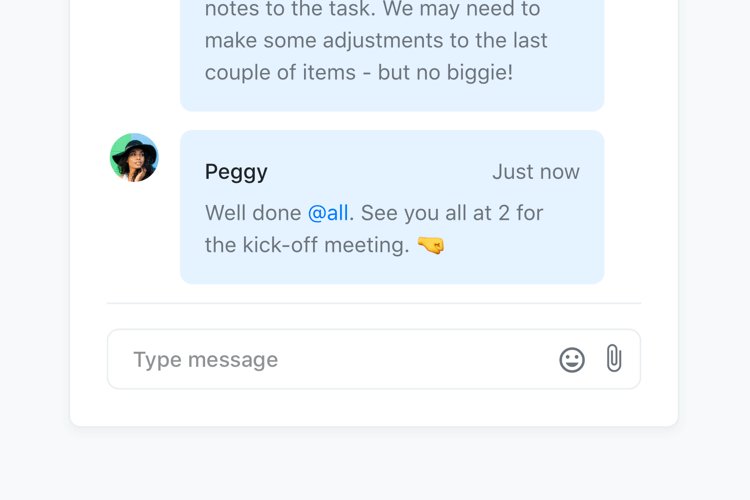Screen dimensions: 750x500
Task: Click the divider line above the message box
Action: (374, 303)
